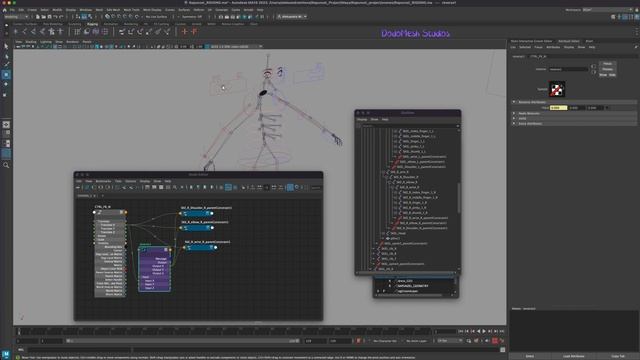Image resolution: width=640 pixels, height=360 pixels.
Task: Click the Create Locator shelf icon
Action: pos(16,31)
